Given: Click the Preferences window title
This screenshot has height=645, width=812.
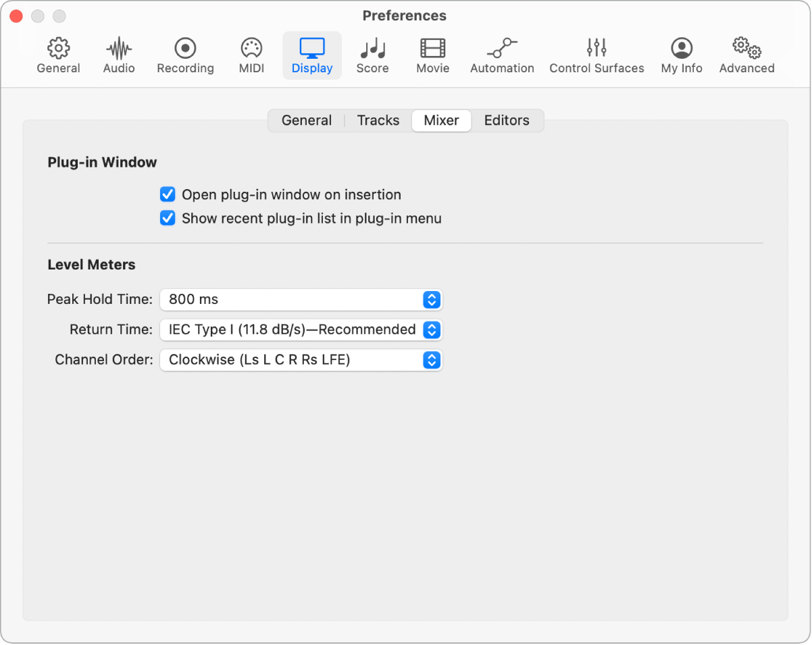Looking at the screenshot, I should click(x=405, y=16).
